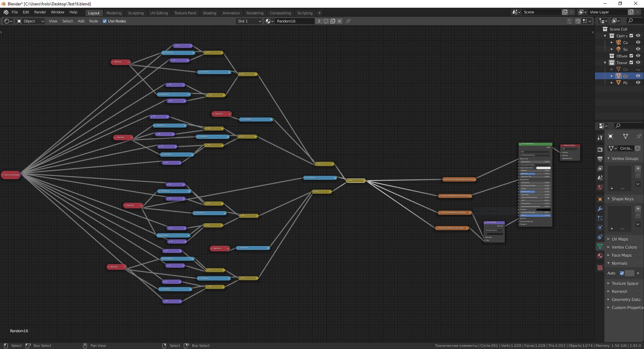Toggle the Use Nodes checkbox

[x=105, y=21]
